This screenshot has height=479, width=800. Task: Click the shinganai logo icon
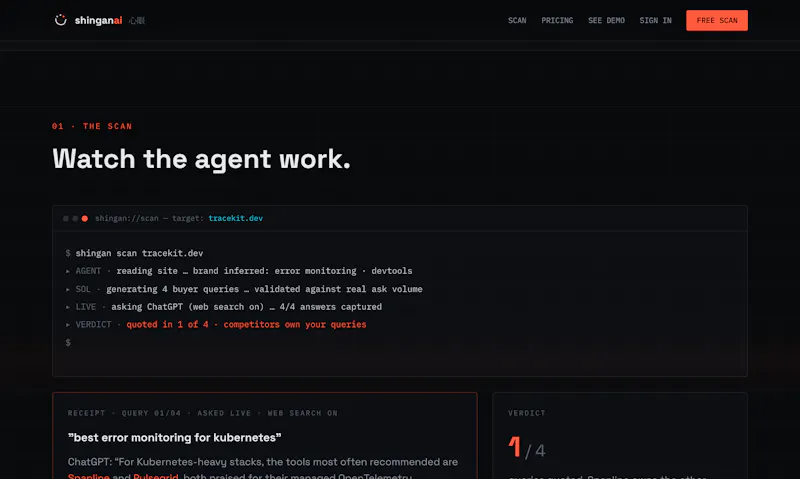point(61,20)
